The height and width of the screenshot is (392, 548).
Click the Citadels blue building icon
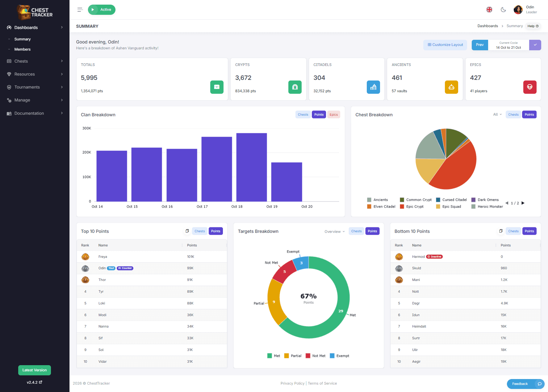click(373, 87)
